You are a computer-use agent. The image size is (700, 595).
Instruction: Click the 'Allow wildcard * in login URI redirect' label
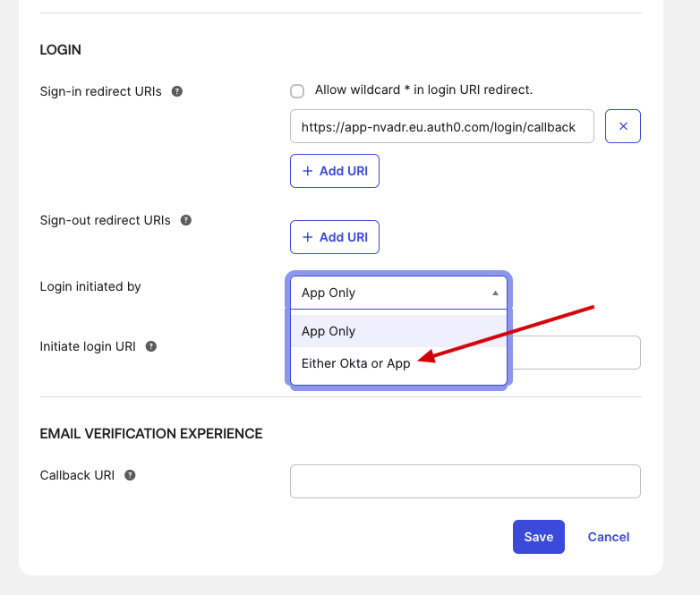click(423, 90)
